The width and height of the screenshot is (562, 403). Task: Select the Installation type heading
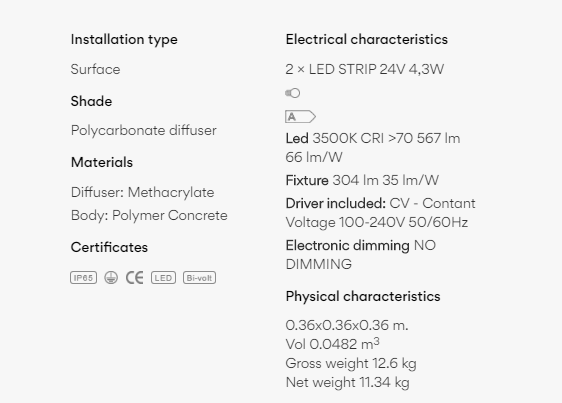click(124, 40)
